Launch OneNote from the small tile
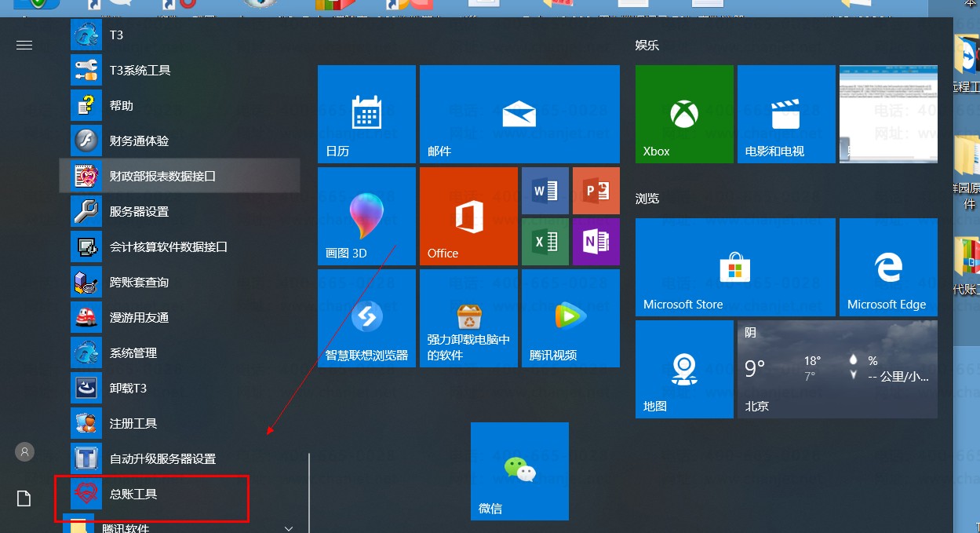The width and height of the screenshot is (980, 533). coord(596,242)
